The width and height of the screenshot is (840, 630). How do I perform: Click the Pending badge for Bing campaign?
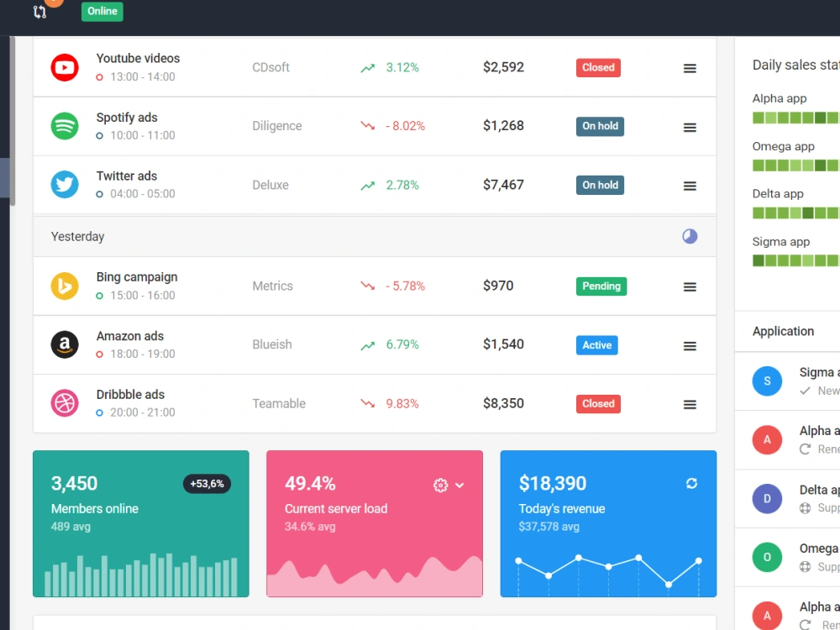(601, 286)
